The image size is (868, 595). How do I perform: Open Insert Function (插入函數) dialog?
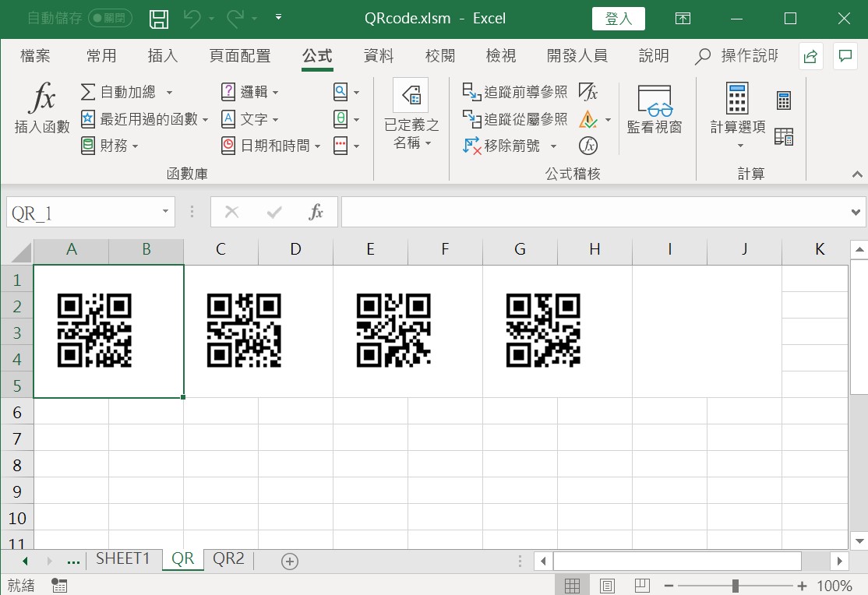42,108
